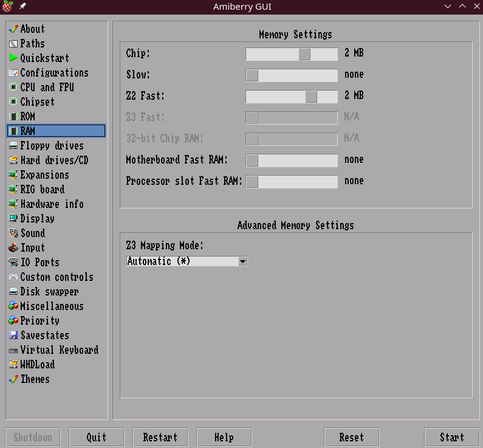Click the Configurations icon in sidebar
483x448 pixels.
pyautogui.click(x=13, y=73)
